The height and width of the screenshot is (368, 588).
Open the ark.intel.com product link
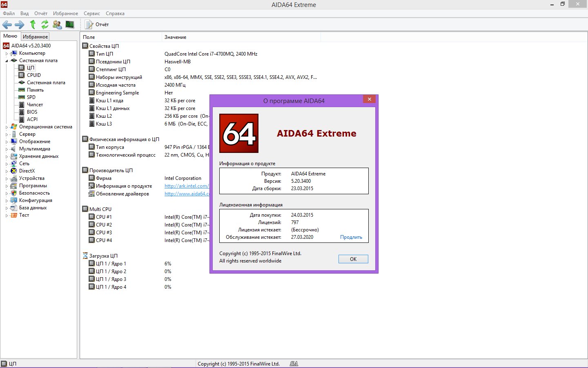tap(187, 186)
